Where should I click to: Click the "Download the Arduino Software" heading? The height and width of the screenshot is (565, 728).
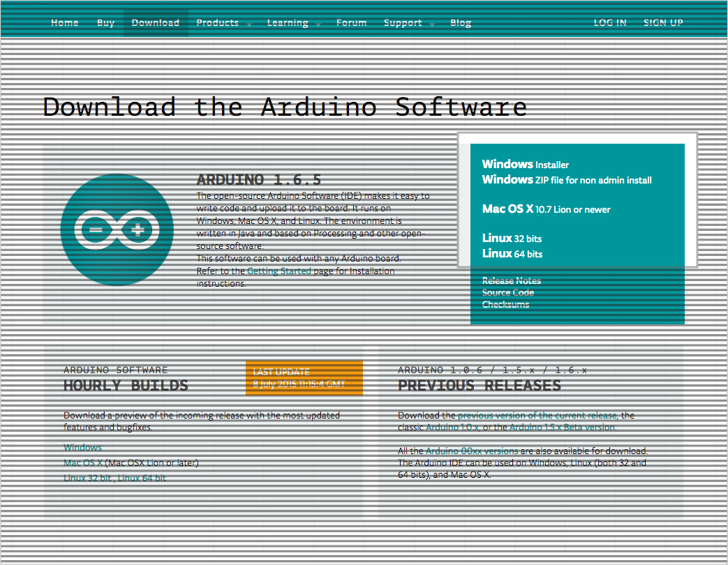(x=285, y=107)
